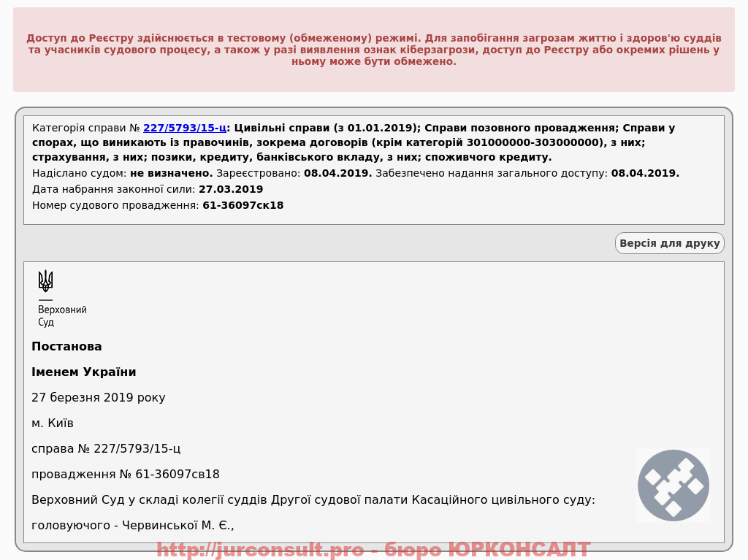Click the справа № 227/5793/15-ц line
The width and height of the screenshot is (748, 560).
106,449
